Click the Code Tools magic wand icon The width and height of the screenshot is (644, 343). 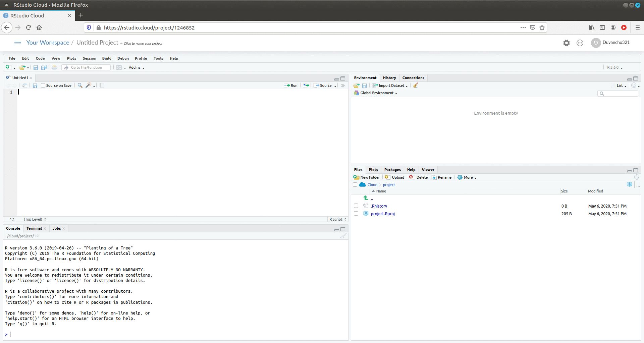tap(88, 85)
